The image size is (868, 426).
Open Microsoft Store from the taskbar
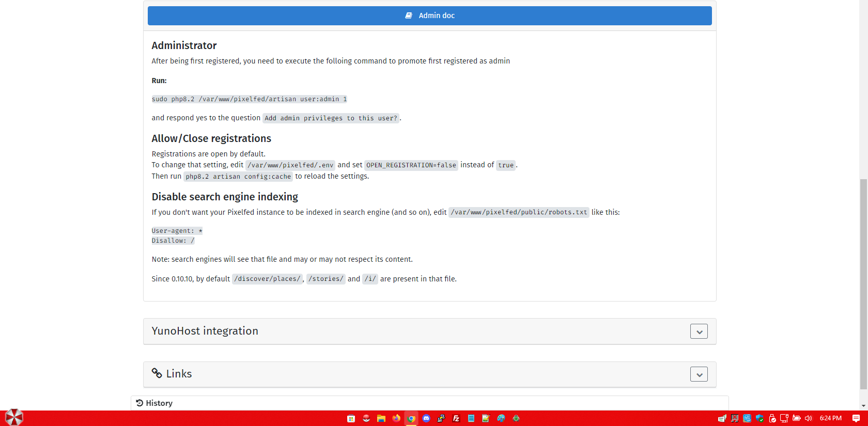coord(351,418)
